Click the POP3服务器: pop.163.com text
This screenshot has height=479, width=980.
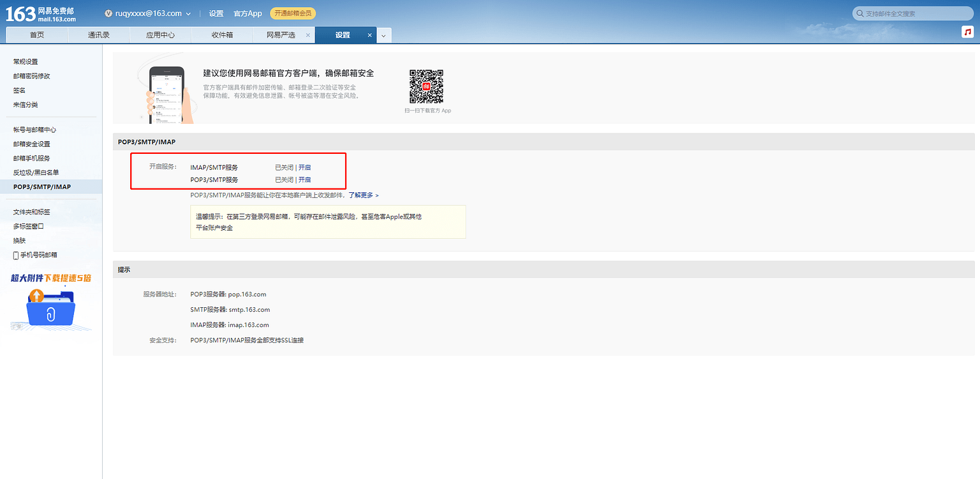(x=228, y=294)
